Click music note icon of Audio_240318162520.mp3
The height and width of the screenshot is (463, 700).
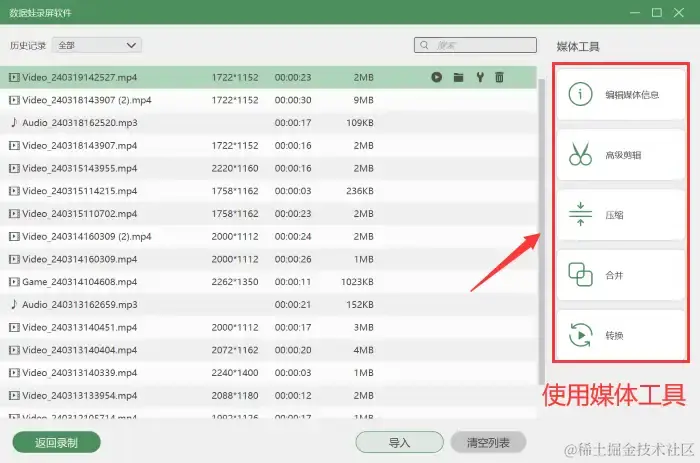point(14,122)
